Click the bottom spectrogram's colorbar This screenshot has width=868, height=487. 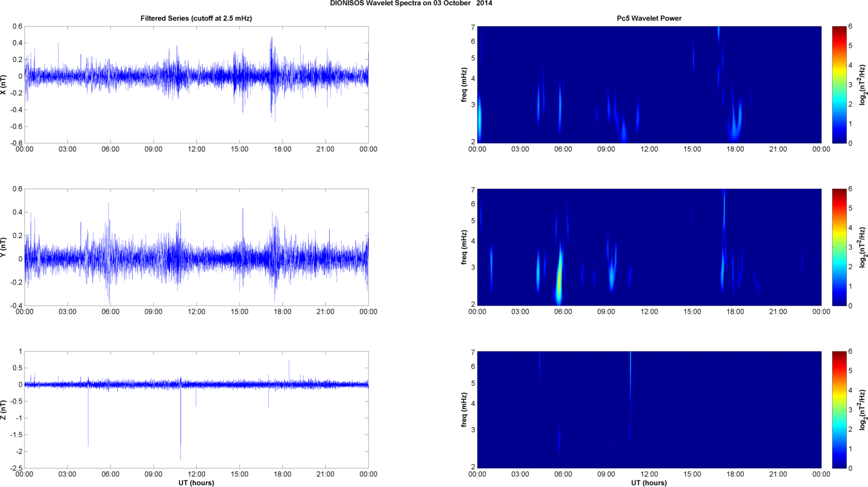[839, 409]
